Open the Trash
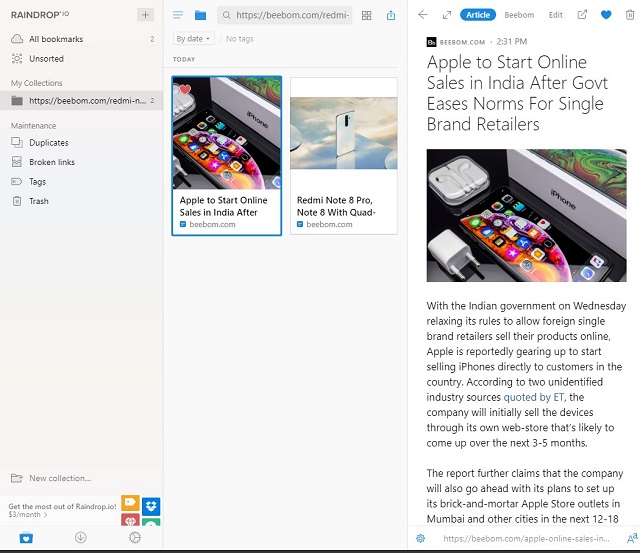This screenshot has width=640, height=553. tap(82, 201)
